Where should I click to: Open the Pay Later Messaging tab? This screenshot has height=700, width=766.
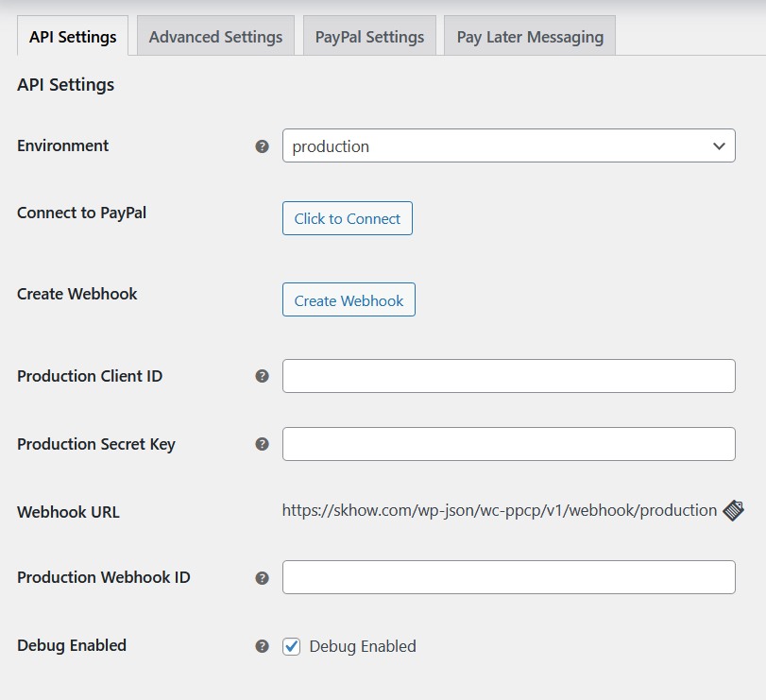click(x=530, y=36)
